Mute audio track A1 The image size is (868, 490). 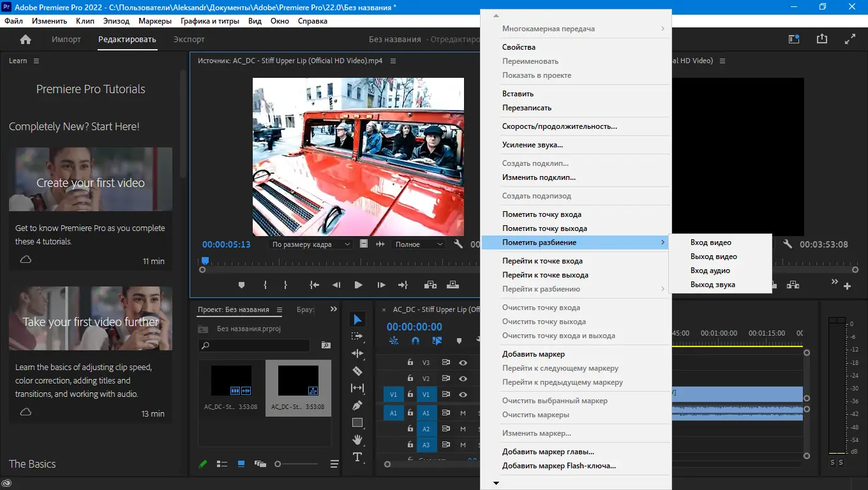point(463,413)
